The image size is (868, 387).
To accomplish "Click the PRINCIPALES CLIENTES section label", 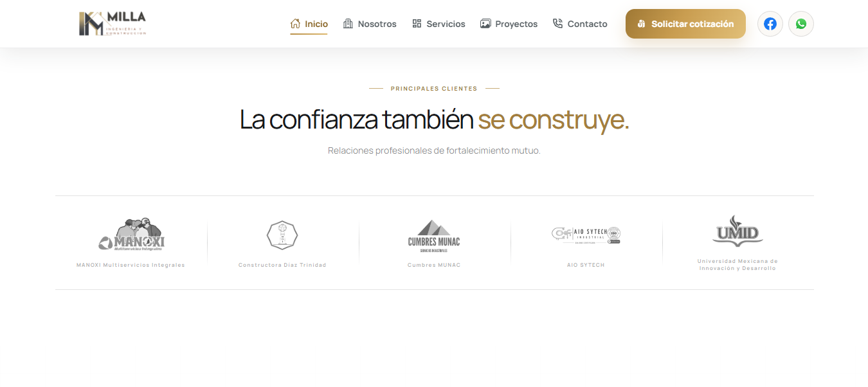I will tap(434, 89).
